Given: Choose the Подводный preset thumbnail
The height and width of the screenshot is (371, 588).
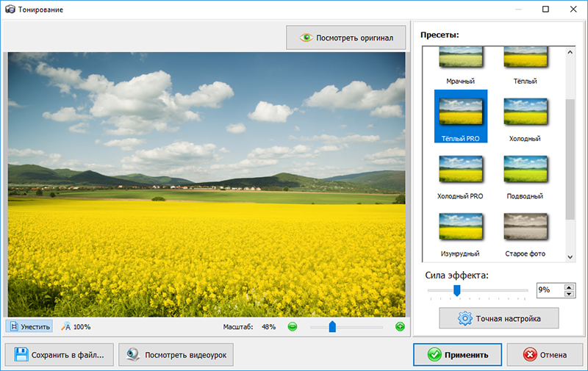Looking at the screenshot, I should click(525, 170).
